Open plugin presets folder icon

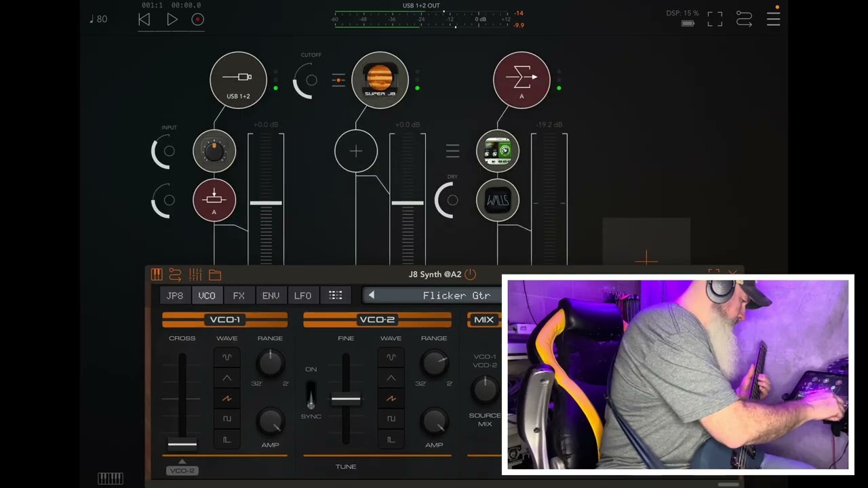coord(215,274)
